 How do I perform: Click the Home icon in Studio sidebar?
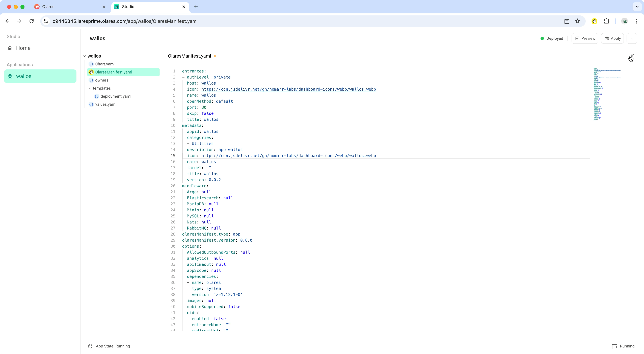[10, 48]
